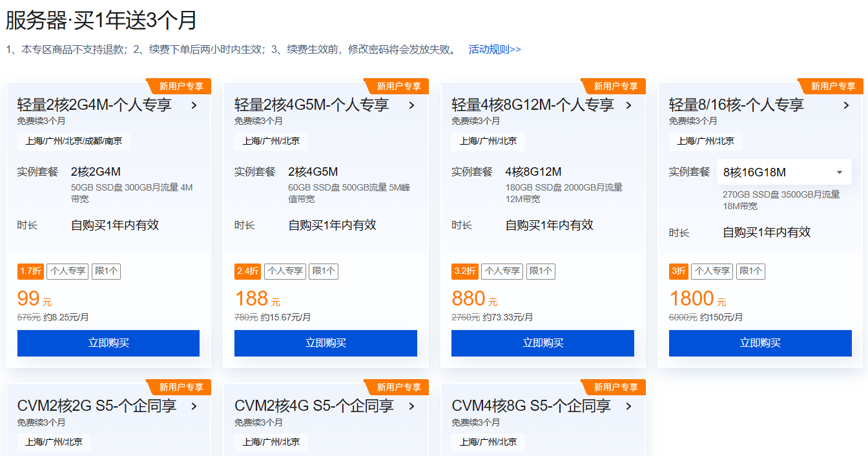The width and height of the screenshot is (868, 456).
Task: Open the 轻量2核2G4M-个人专享 title
Action: [94, 105]
